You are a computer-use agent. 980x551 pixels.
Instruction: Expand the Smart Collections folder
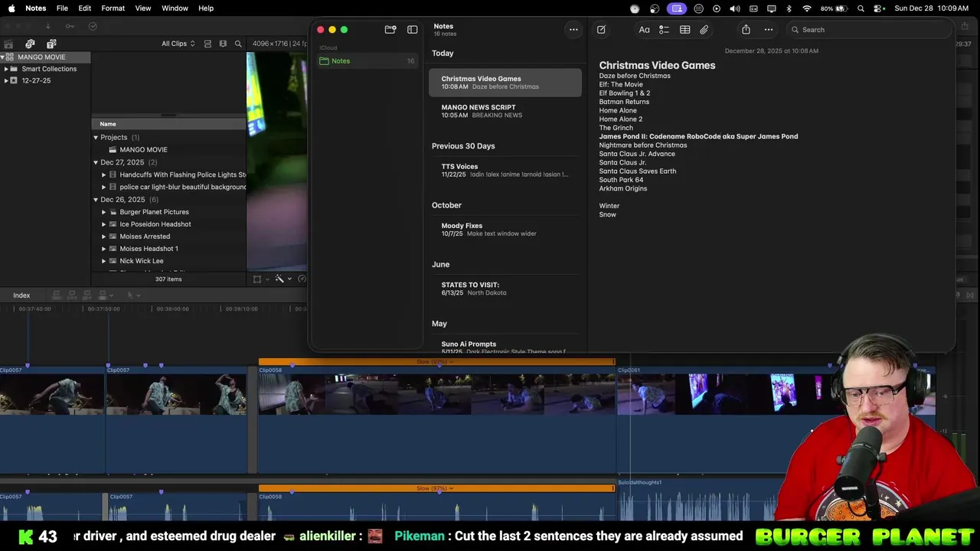6,69
